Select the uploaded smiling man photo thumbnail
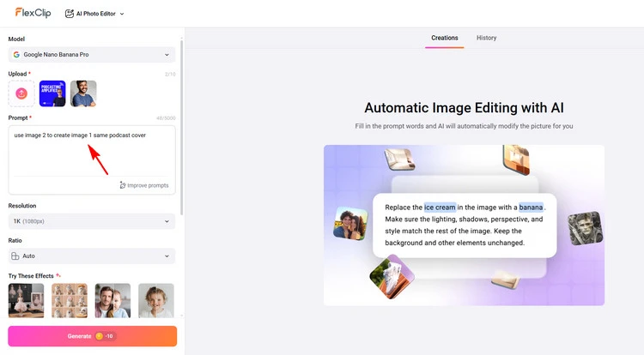The image size is (644, 355). click(83, 93)
